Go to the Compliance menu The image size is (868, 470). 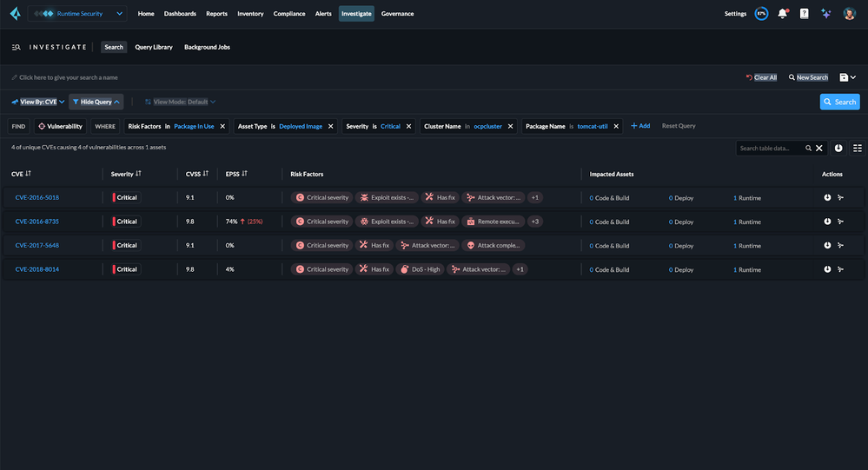pos(288,14)
